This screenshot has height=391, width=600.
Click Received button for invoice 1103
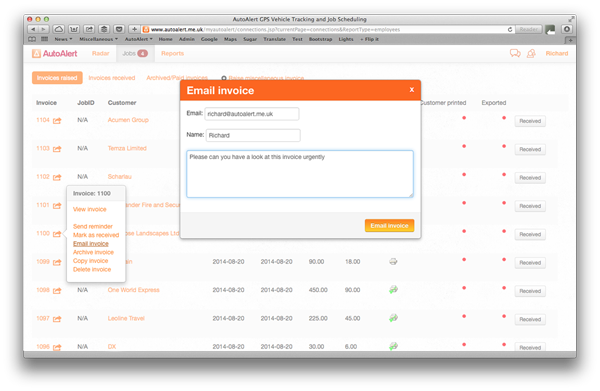530,149
